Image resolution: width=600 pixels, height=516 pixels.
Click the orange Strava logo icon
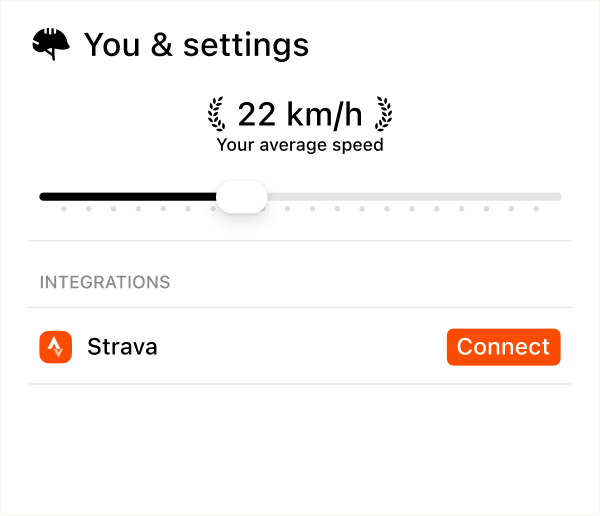[56, 347]
